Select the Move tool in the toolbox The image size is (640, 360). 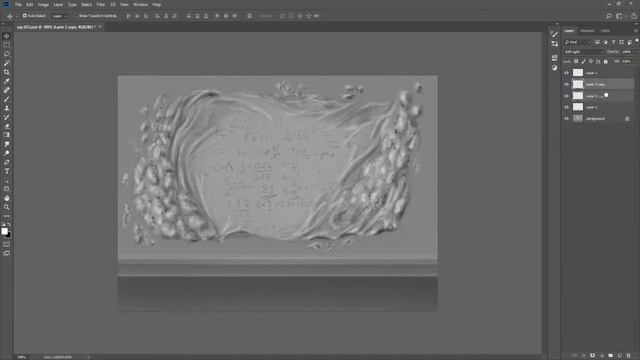point(7,36)
